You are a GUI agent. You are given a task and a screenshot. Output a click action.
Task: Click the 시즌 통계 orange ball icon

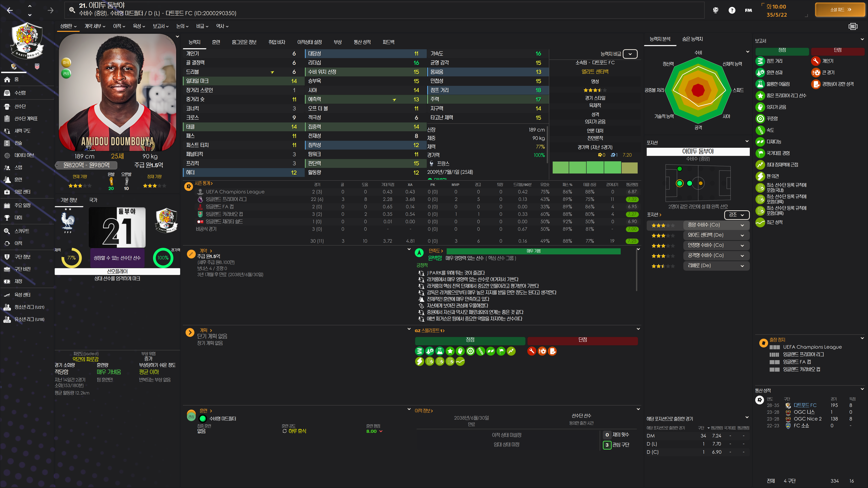click(189, 186)
